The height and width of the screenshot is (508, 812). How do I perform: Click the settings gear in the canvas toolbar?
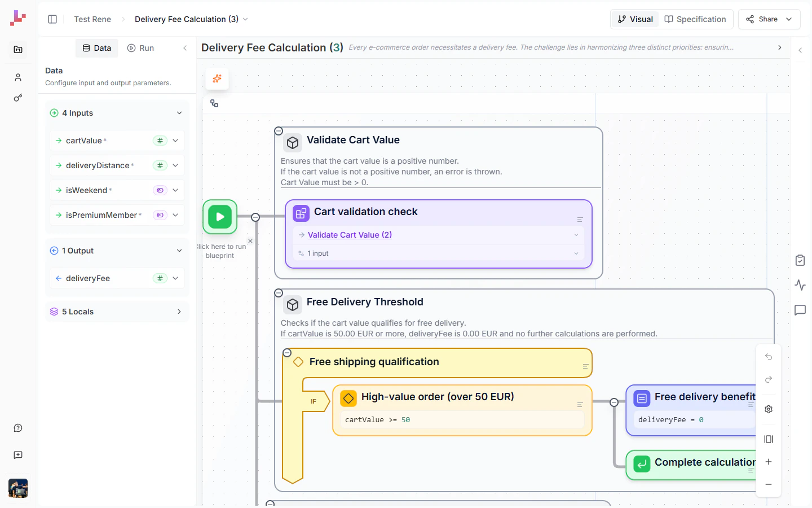[768, 409]
